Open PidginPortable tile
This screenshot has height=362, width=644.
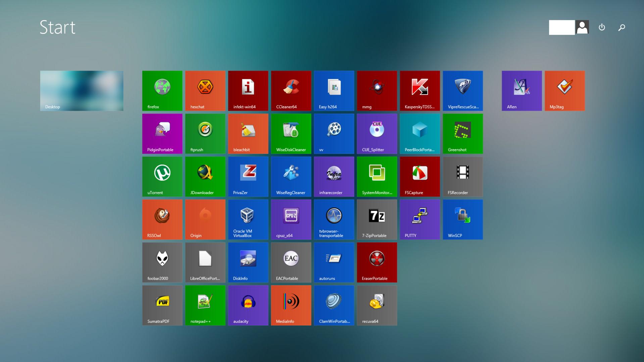click(x=162, y=134)
